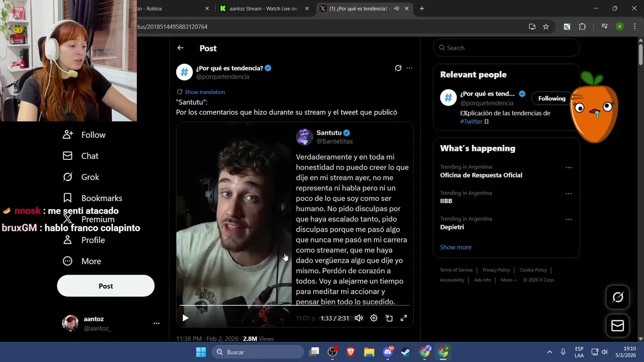This screenshot has width=644, height=362.
Task: Open Grok icon beside the post menu
Action: (398, 68)
